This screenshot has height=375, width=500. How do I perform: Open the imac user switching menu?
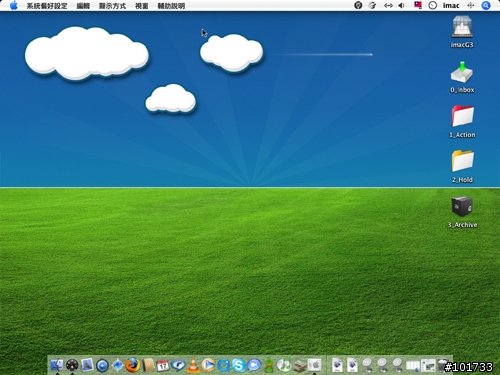coord(451,5)
